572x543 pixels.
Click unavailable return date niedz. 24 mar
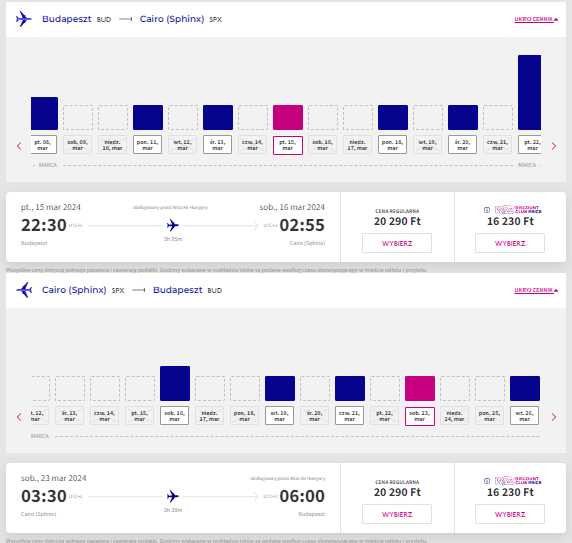(x=455, y=416)
